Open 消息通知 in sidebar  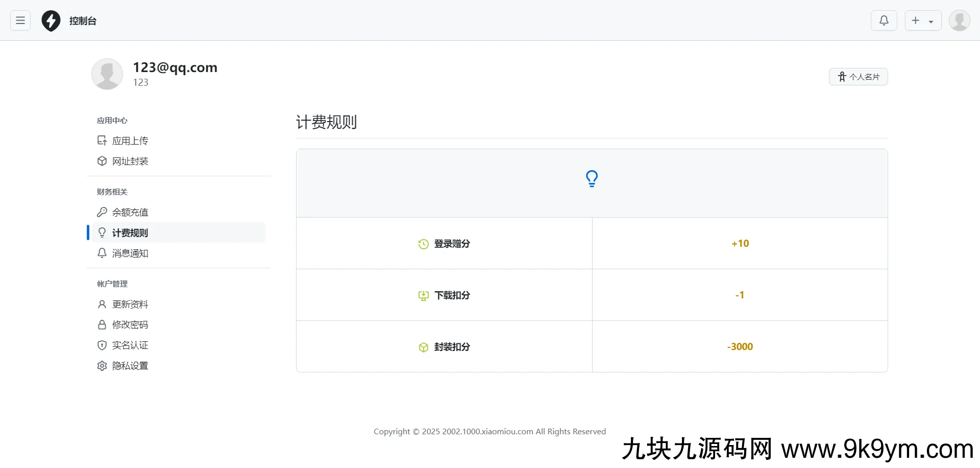tap(130, 253)
